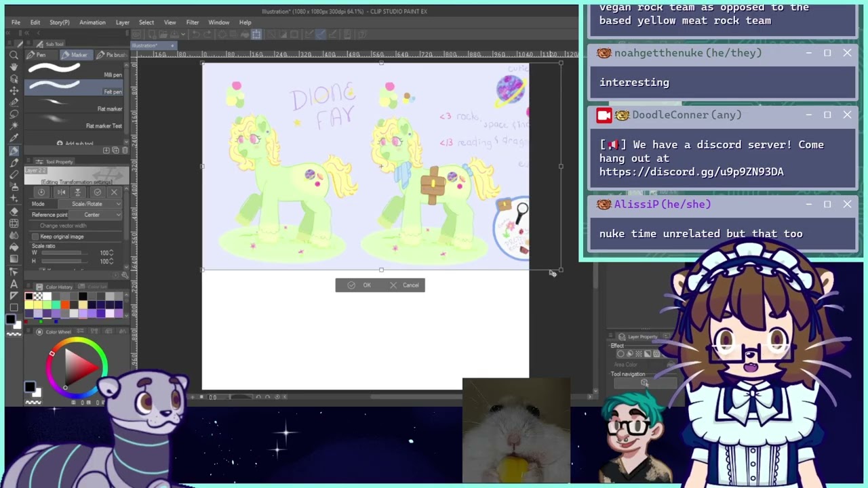Adjust the H scale ratio slider
868x488 pixels.
pyautogui.click(x=64, y=261)
